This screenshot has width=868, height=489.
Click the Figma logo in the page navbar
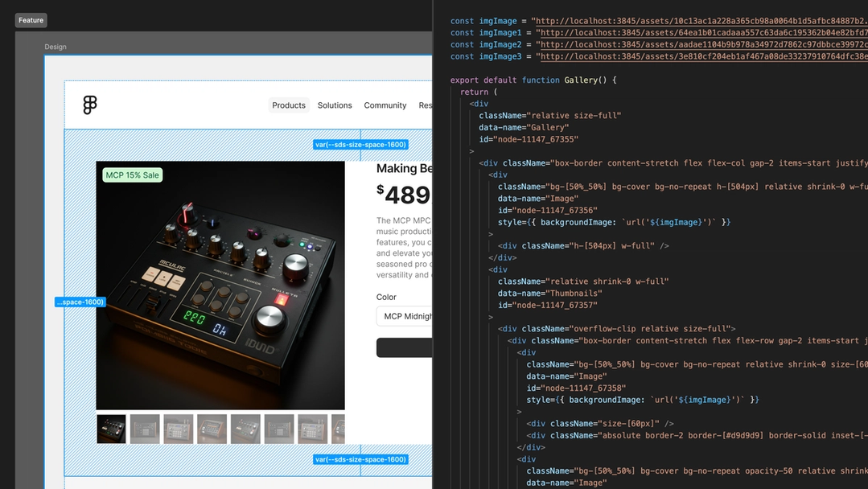pyautogui.click(x=88, y=104)
